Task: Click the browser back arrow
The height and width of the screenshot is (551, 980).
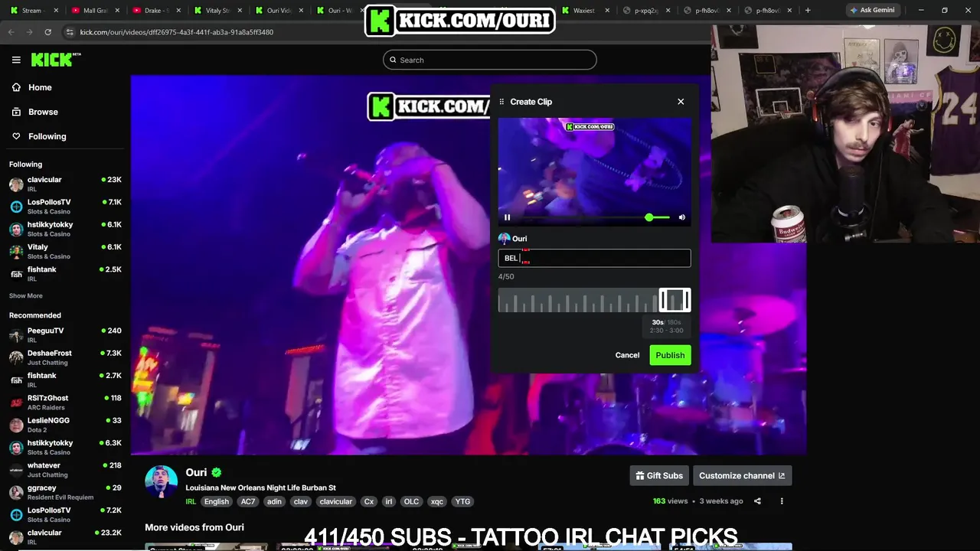Action: coord(11,32)
